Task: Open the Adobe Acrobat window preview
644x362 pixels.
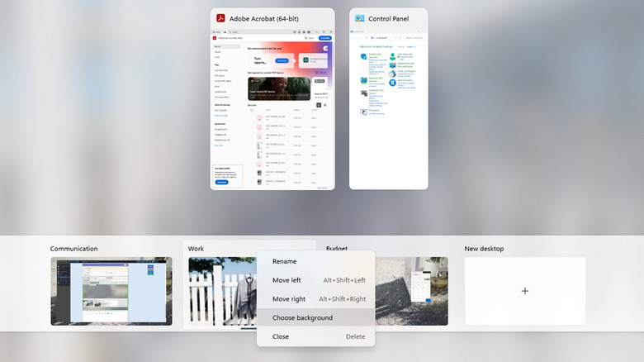Action: point(272,109)
